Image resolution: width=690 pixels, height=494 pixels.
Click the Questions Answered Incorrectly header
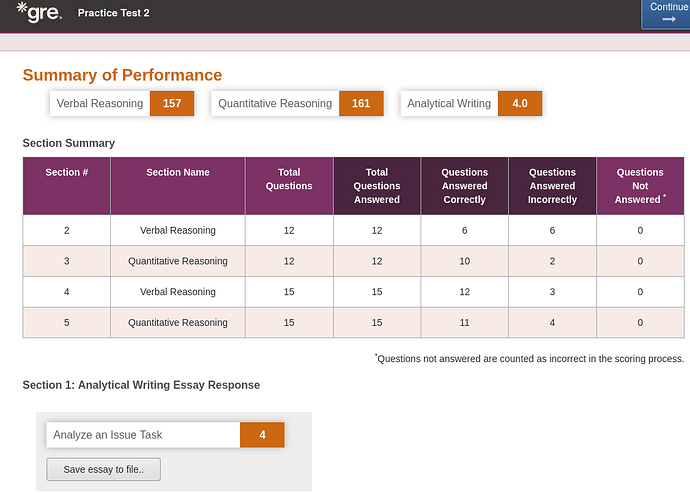pyautogui.click(x=552, y=185)
